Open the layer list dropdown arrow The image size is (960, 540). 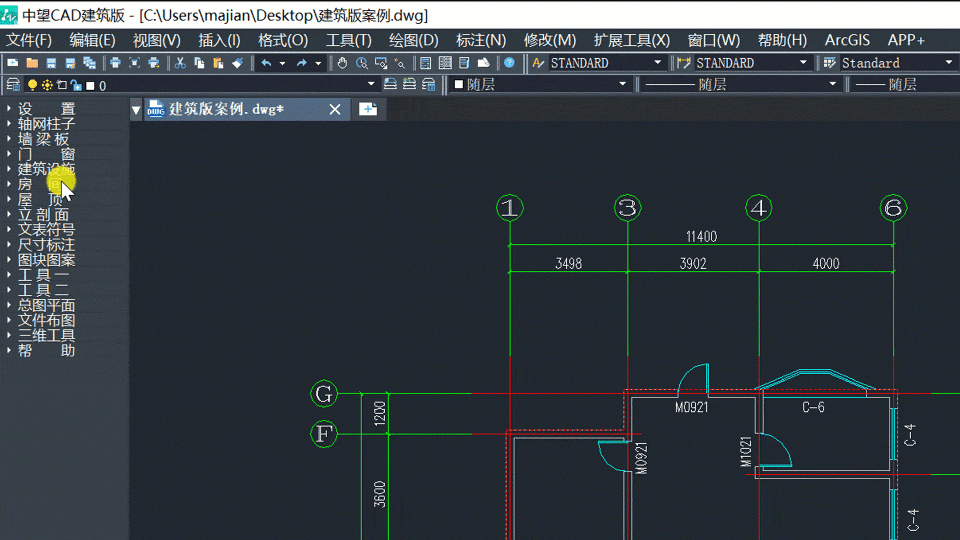click(371, 84)
